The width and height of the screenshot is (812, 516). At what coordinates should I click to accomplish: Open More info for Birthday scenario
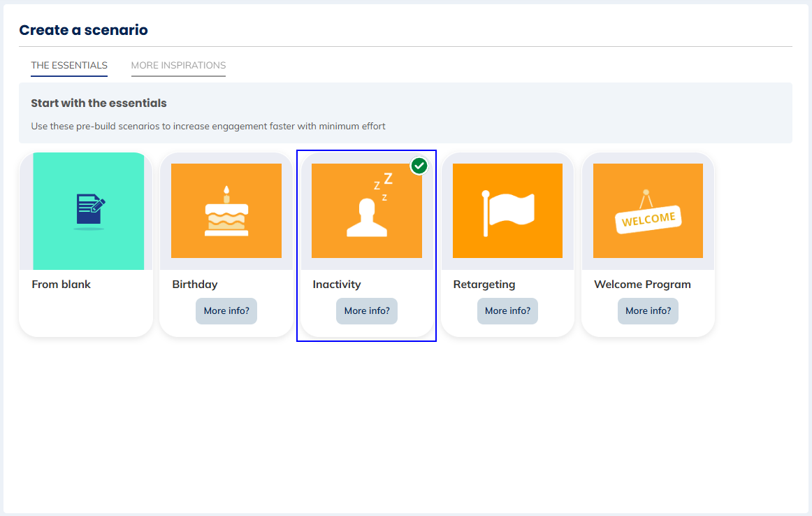(x=226, y=310)
